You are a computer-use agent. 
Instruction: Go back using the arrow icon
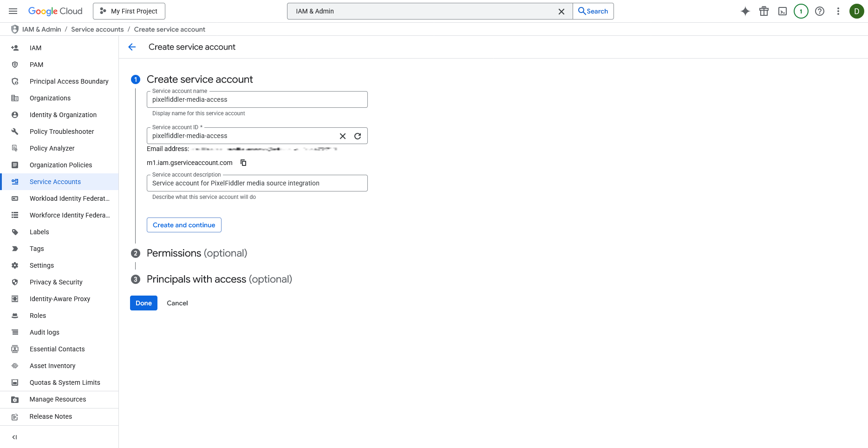click(132, 47)
